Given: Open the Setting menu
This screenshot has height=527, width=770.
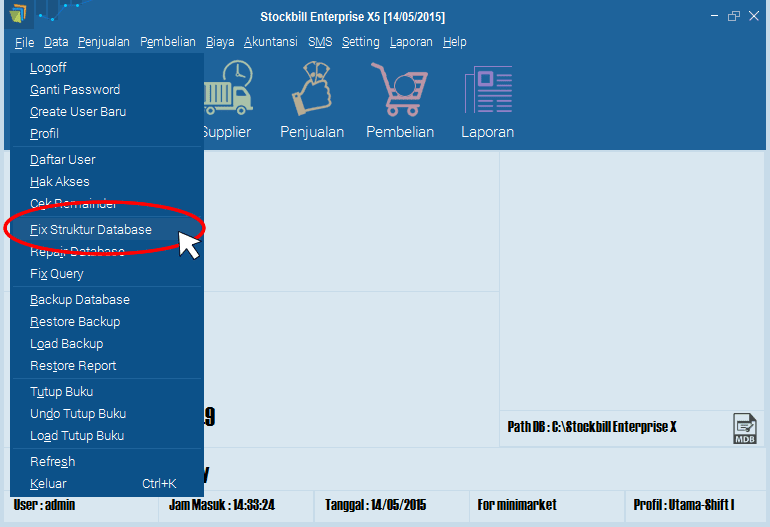Looking at the screenshot, I should pos(361,42).
